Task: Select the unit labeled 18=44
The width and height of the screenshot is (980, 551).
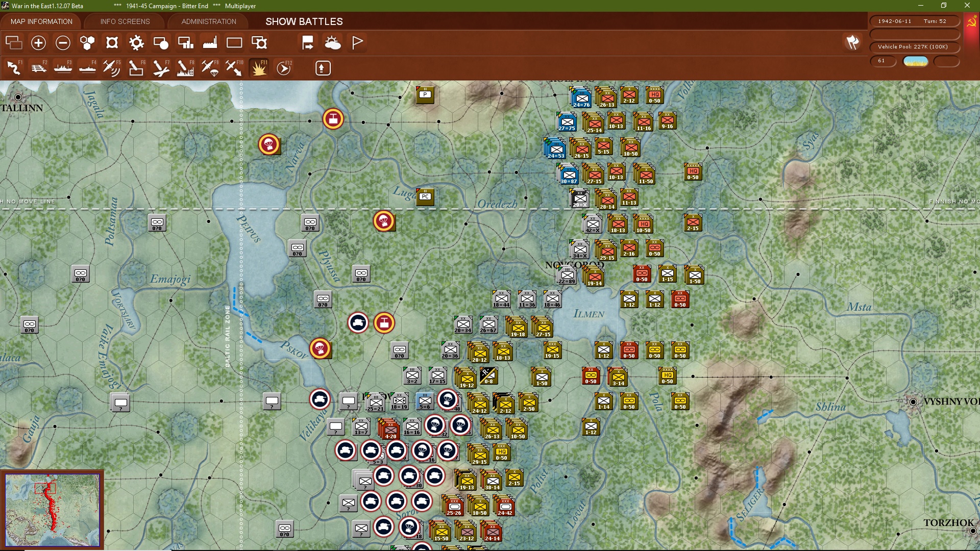Action: click(x=501, y=298)
